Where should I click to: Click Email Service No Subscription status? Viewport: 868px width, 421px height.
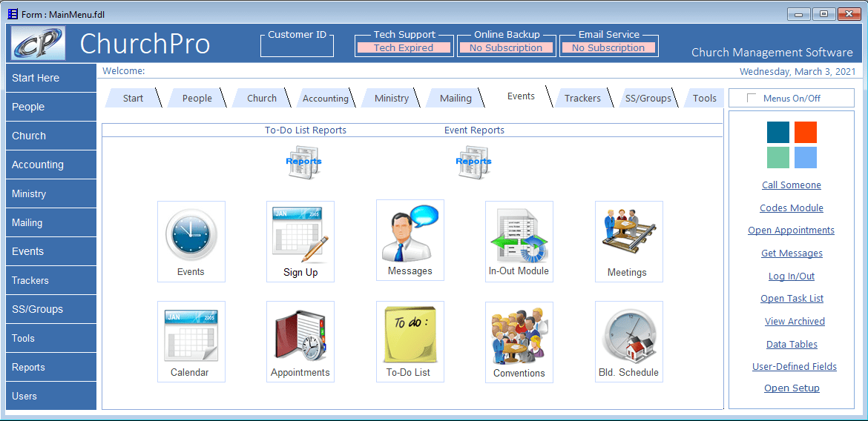608,48
